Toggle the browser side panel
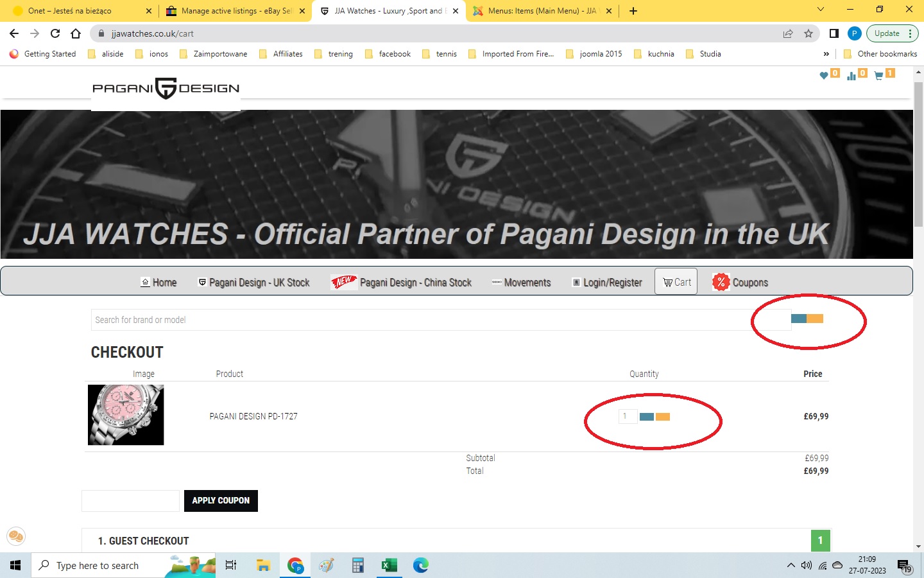This screenshot has height=578, width=924. [x=834, y=33]
